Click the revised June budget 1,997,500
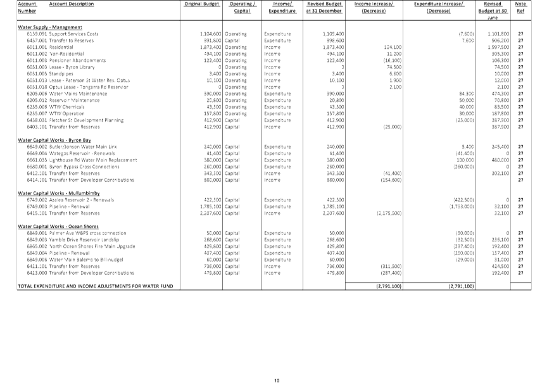This screenshot has height=392, width=554. tap(498, 47)
